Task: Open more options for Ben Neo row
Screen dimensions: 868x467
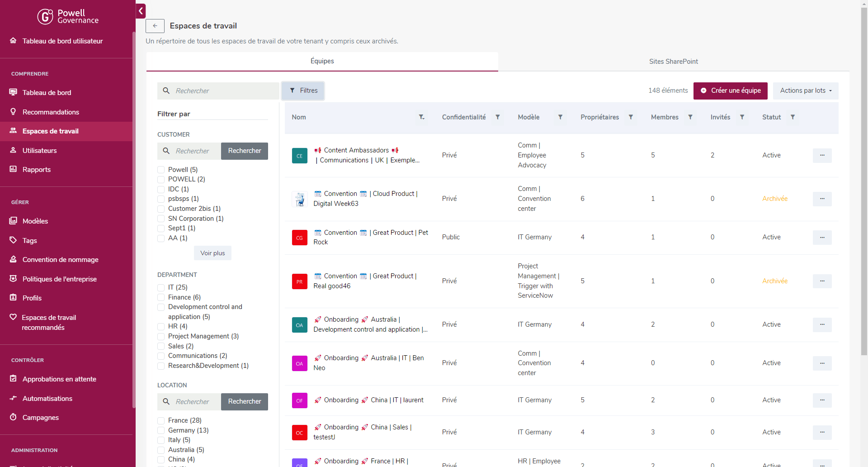Action: [x=822, y=363]
